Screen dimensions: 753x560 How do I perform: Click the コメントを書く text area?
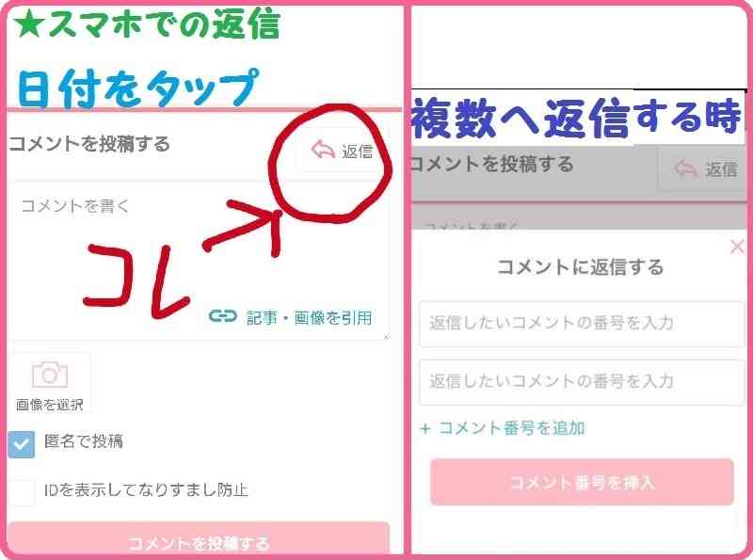pyautogui.click(x=200, y=261)
